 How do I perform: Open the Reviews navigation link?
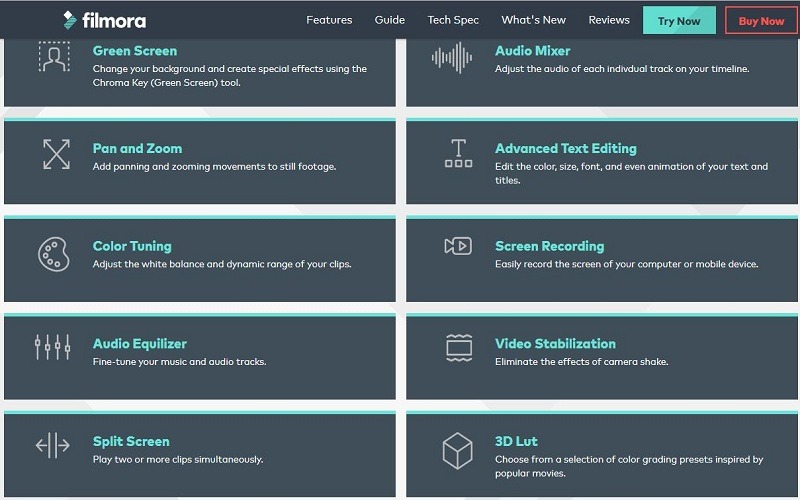[x=609, y=20]
